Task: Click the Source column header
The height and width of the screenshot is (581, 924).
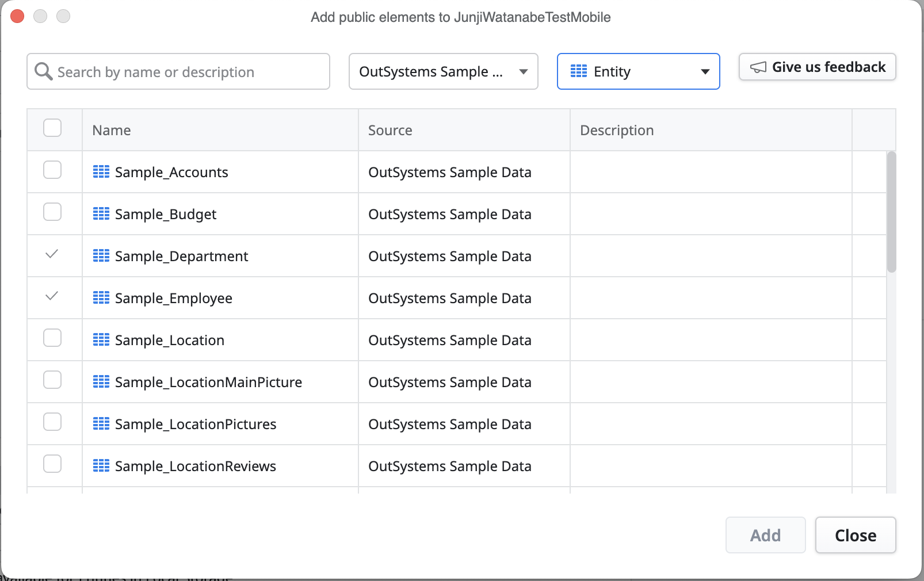Action: pos(390,131)
